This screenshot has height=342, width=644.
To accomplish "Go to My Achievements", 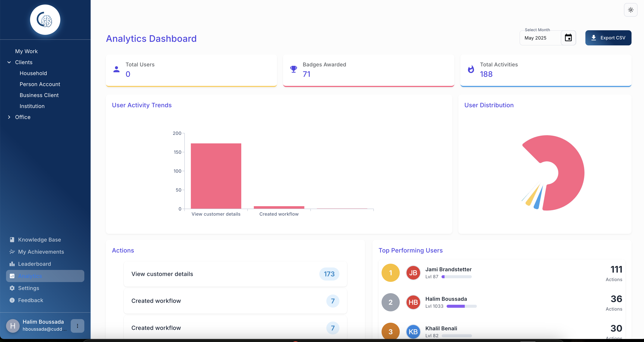I will point(41,252).
